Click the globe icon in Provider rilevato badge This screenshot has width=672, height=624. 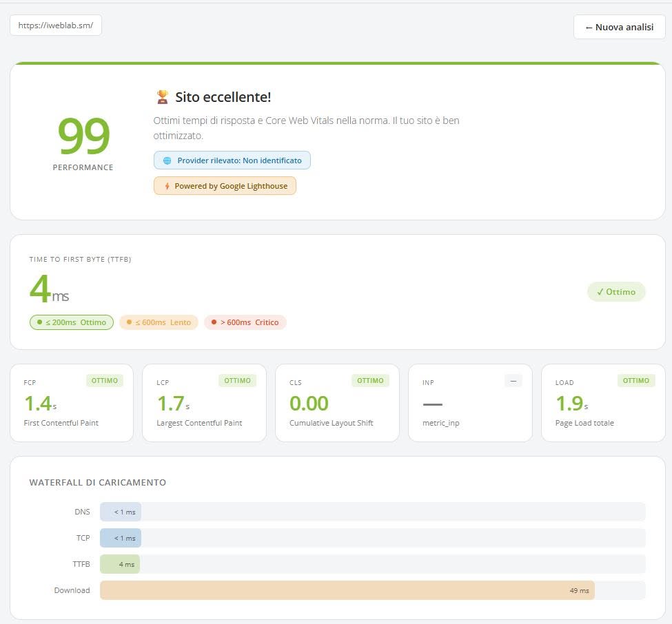click(167, 160)
